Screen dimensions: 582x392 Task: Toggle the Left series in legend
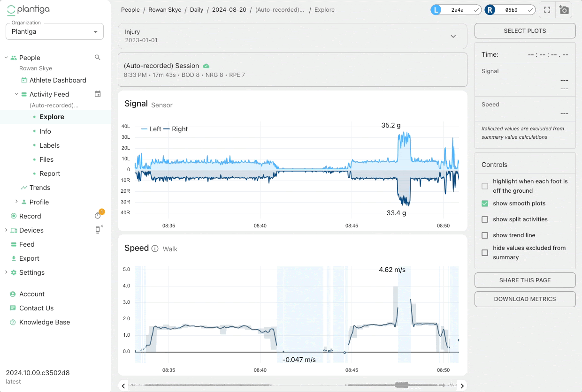(x=151, y=129)
